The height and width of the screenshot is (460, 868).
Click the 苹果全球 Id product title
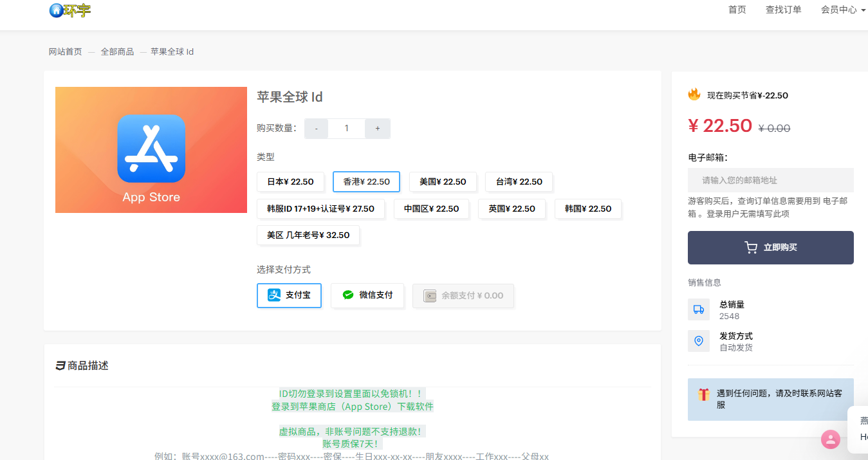pos(290,97)
